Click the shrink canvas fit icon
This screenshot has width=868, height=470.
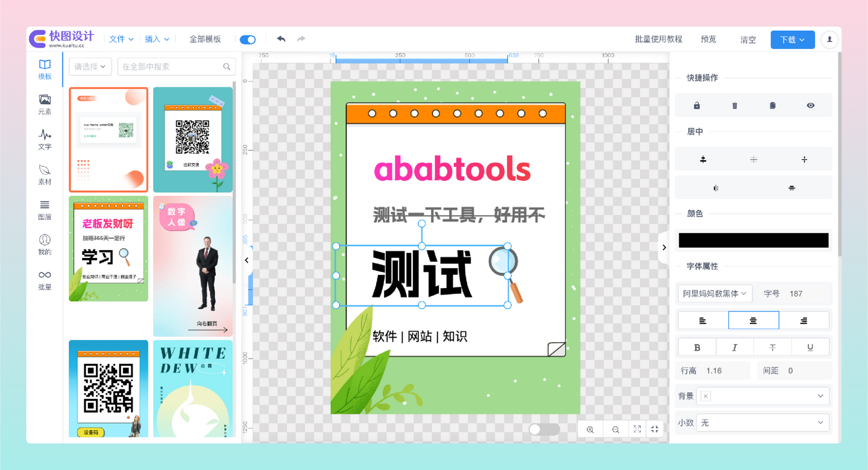(655, 430)
